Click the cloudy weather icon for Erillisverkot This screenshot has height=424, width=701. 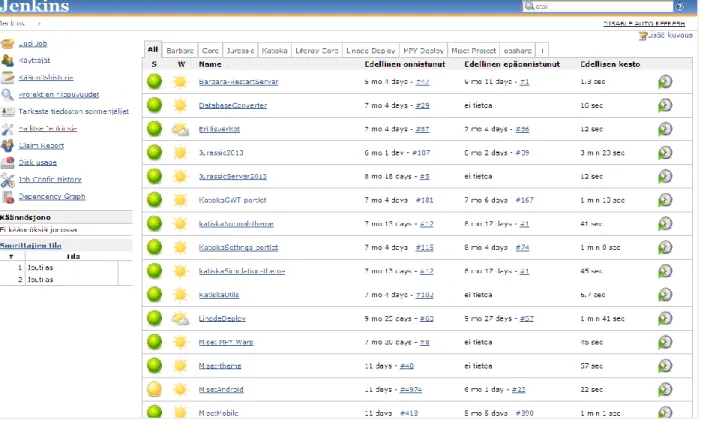pos(180,129)
